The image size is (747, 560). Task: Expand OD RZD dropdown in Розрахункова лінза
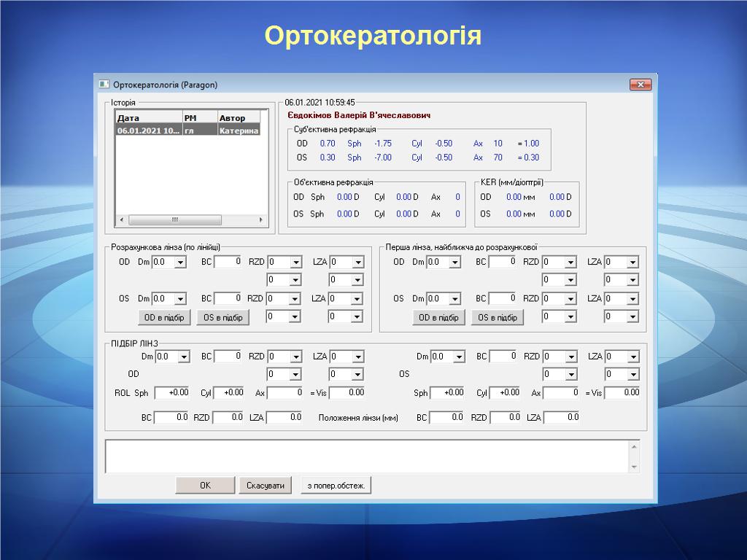(295, 262)
